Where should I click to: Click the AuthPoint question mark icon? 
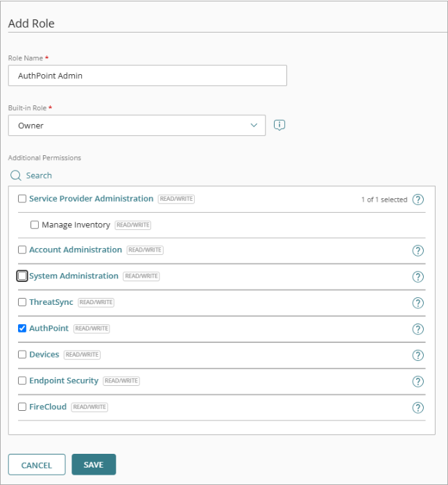point(417,329)
